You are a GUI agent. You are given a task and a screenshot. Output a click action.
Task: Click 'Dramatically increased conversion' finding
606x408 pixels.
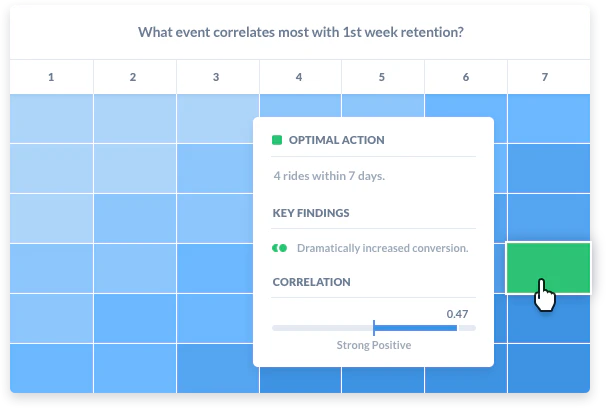(x=383, y=248)
